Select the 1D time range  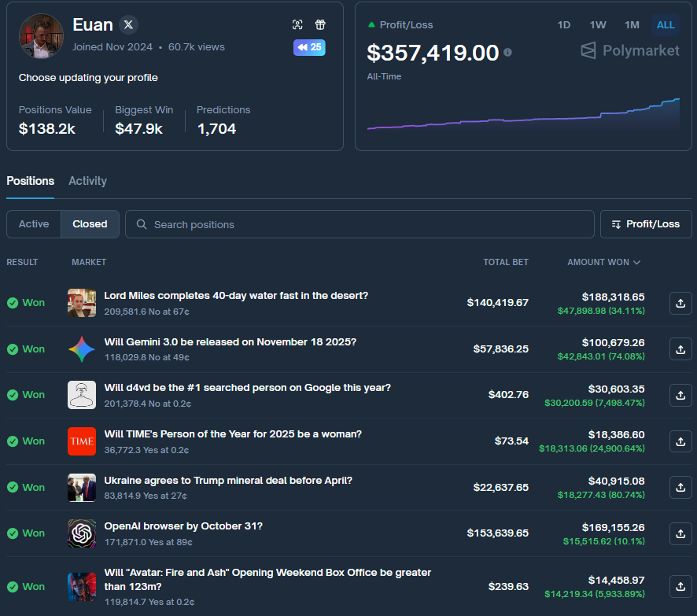click(563, 25)
